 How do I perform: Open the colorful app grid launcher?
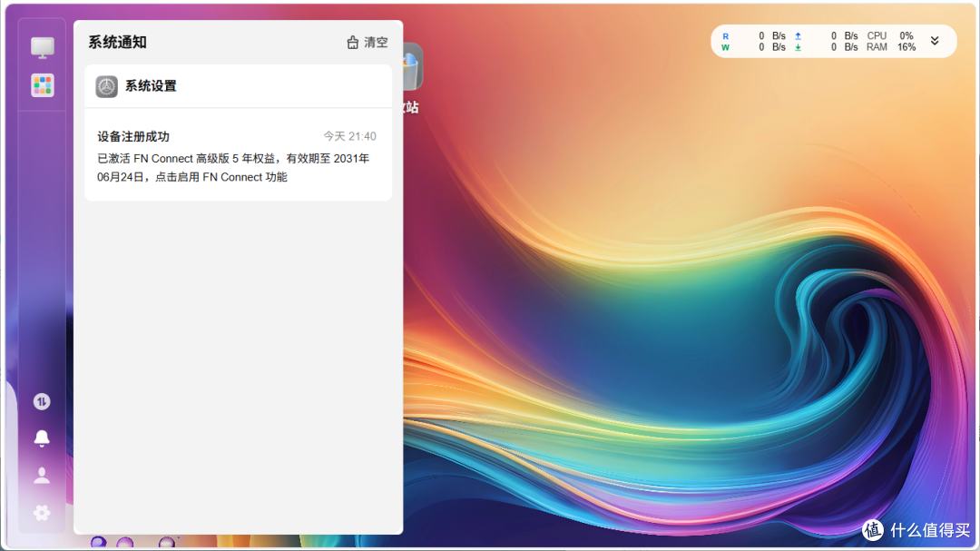coord(43,85)
